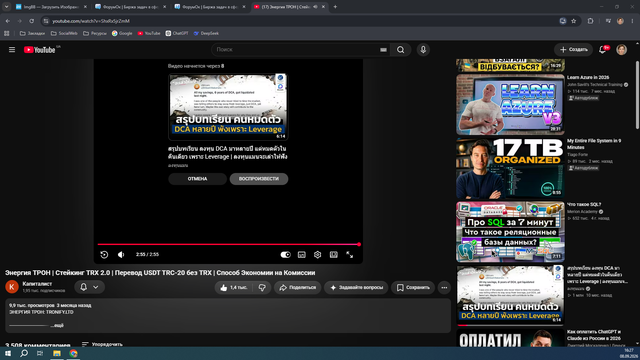
Task: Open Как оплатить ChatGPT video title
Action: click(594, 335)
